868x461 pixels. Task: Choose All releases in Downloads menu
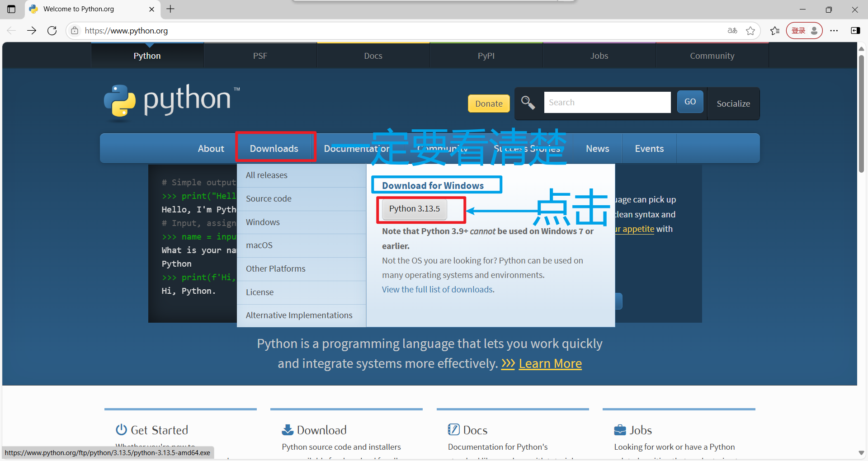302,175
